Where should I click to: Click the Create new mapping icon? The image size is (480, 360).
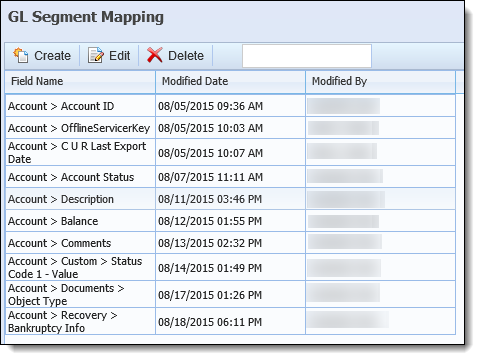pos(21,55)
